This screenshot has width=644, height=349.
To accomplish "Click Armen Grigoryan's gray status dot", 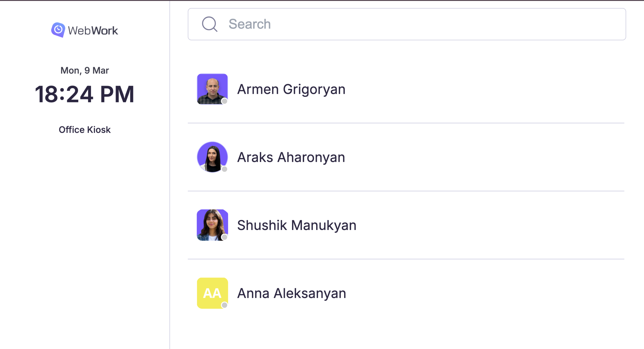I will click(x=224, y=101).
